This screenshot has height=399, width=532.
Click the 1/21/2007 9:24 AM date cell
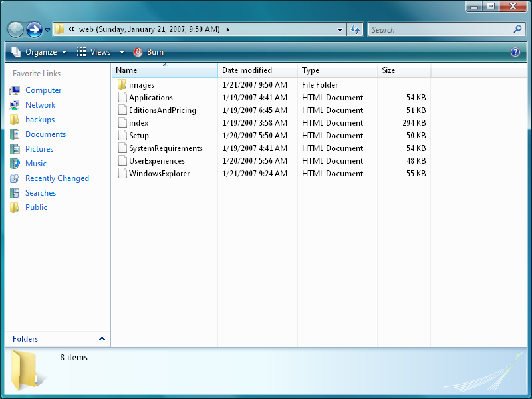point(255,174)
